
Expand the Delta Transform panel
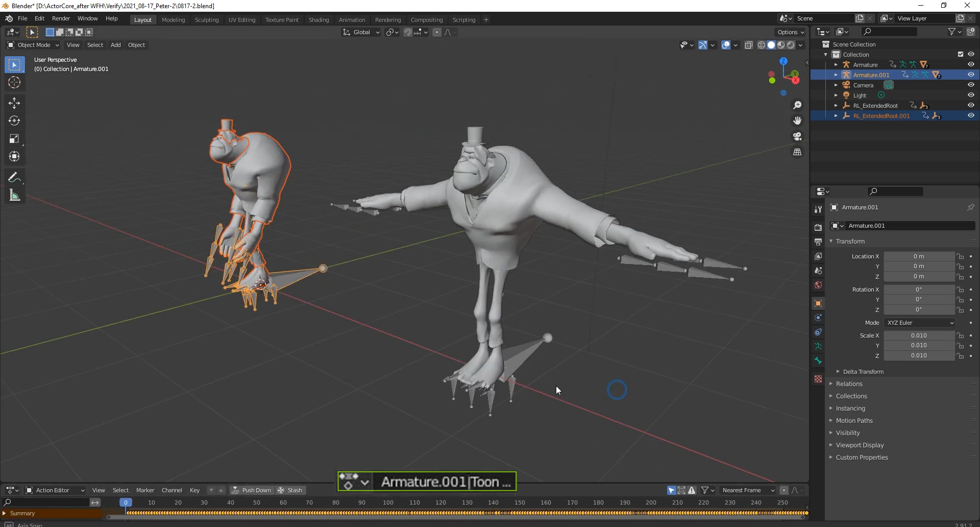pos(863,372)
